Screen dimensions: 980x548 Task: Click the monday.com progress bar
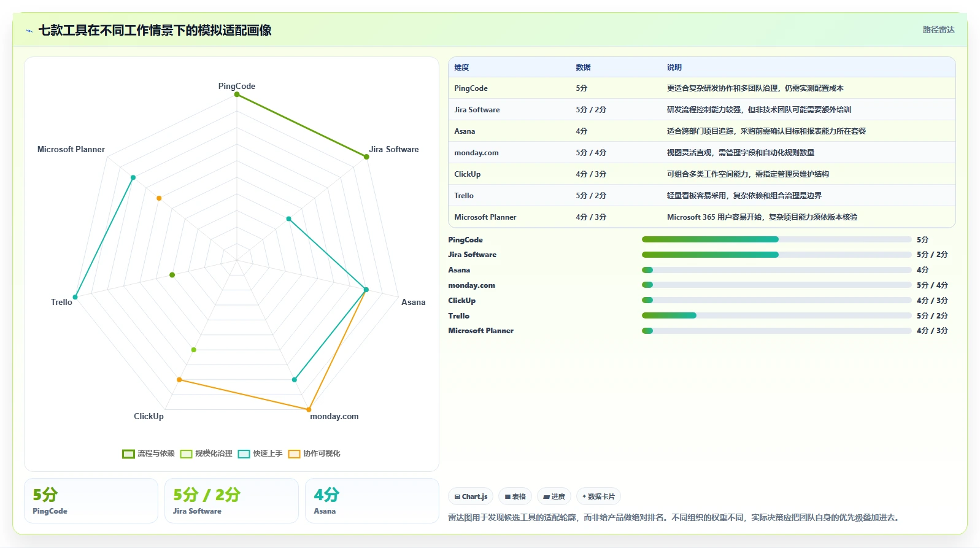(x=776, y=285)
